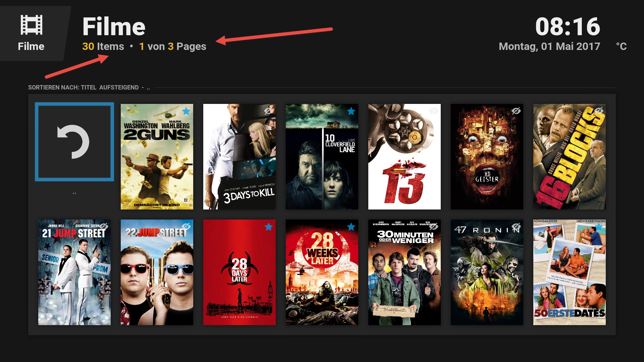This screenshot has width=644, height=362.
Task: Click the 08:16 clock display
Action: coord(568,26)
